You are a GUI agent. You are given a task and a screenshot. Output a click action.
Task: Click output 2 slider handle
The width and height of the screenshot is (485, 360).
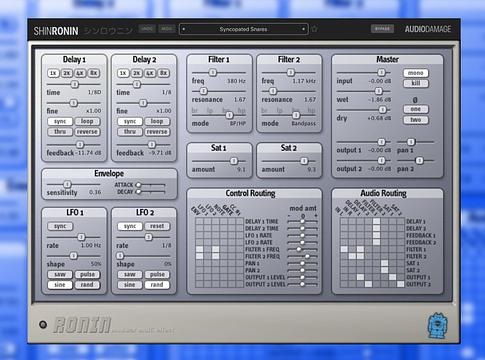[x=381, y=161]
